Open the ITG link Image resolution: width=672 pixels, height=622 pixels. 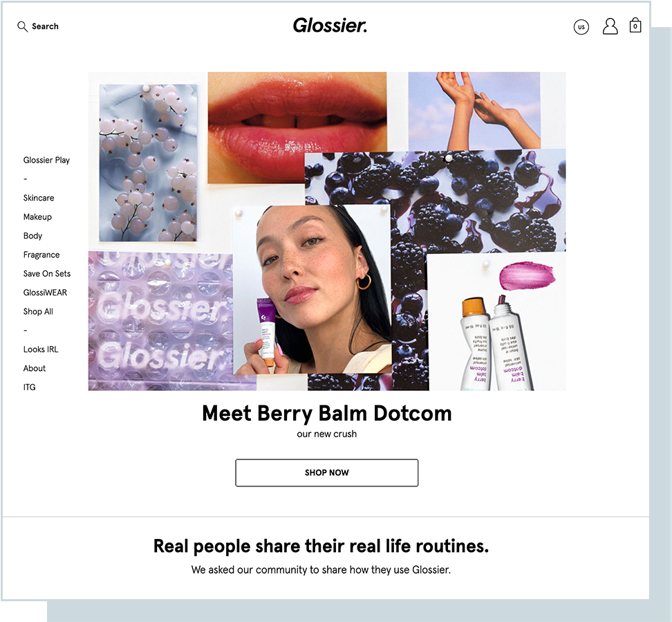[29, 387]
